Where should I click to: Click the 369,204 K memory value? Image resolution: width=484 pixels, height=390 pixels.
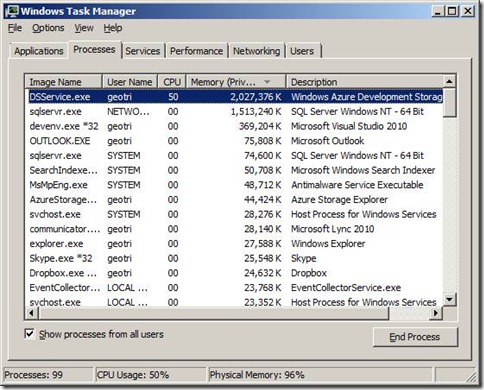[260, 126]
